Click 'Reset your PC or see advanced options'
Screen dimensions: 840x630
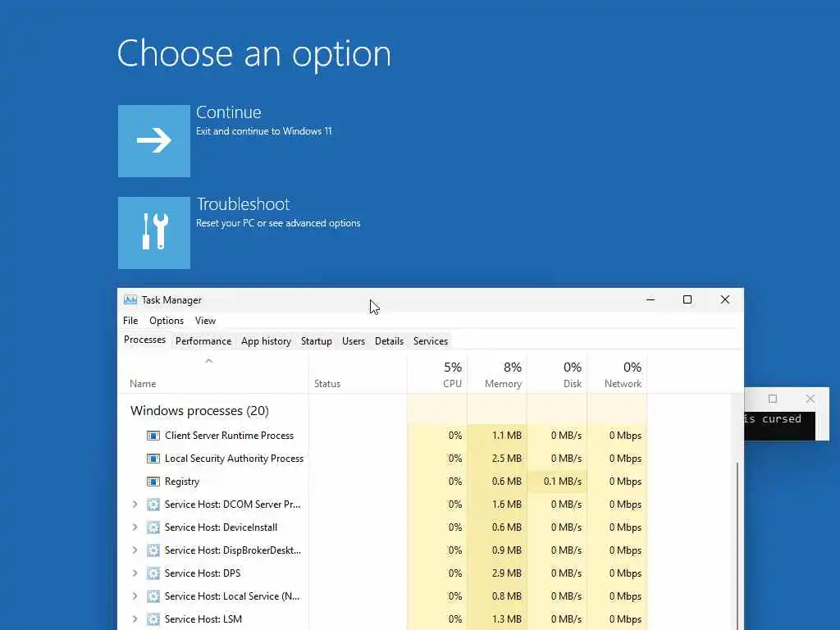pos(278,223)
